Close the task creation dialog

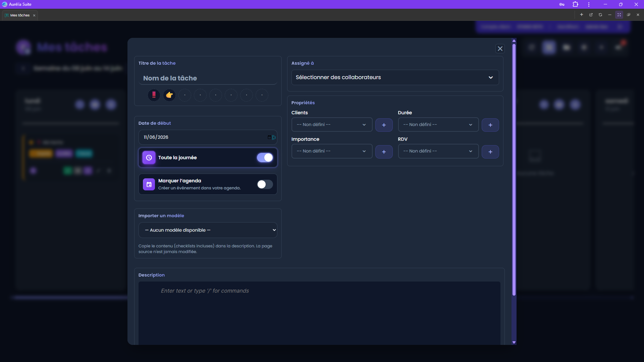pyautogui.click(x=500, y=49)
